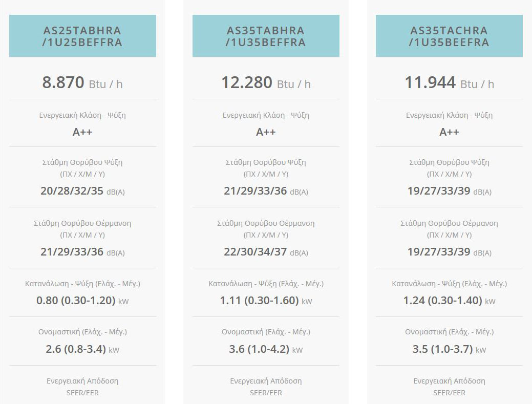Click the 8.870 Btu/h capacity value
Image resolution: width=532 pixels, height=404 pixels.
tap(82, 83)
